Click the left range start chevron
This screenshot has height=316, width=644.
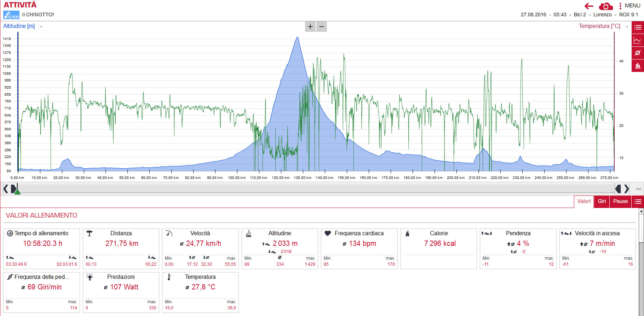[x=6, y=189]
